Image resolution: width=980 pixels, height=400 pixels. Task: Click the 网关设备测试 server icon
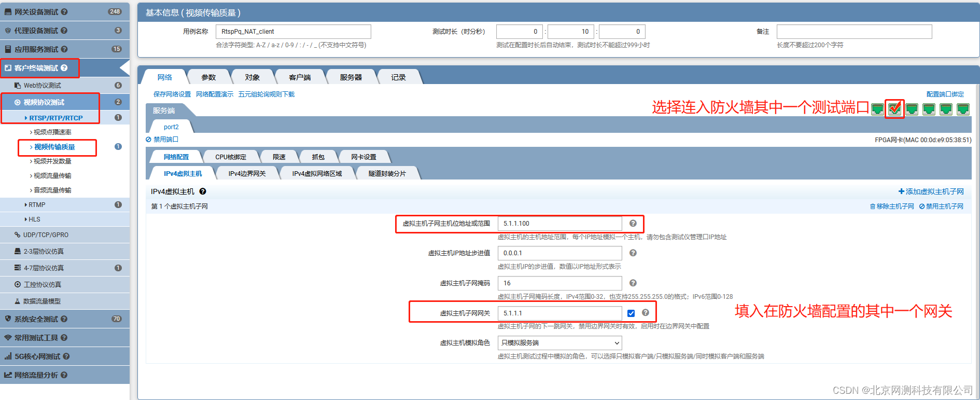tap(8, 11)
